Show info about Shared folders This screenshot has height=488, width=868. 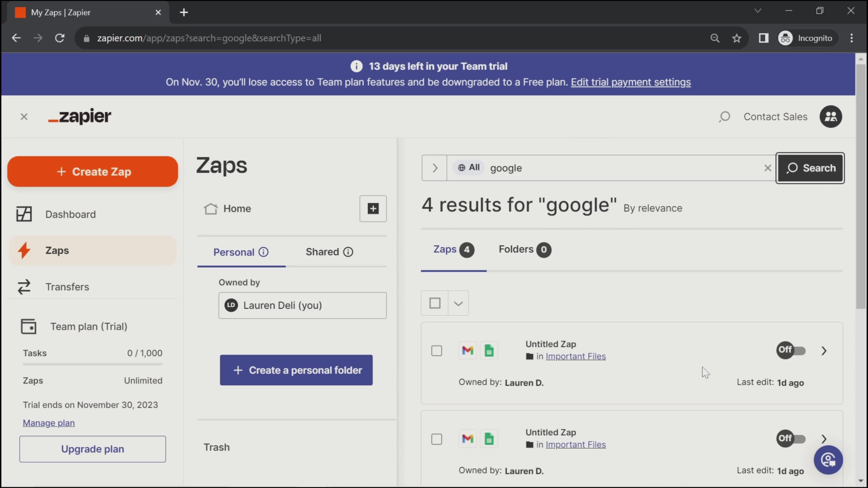(348, 252)
